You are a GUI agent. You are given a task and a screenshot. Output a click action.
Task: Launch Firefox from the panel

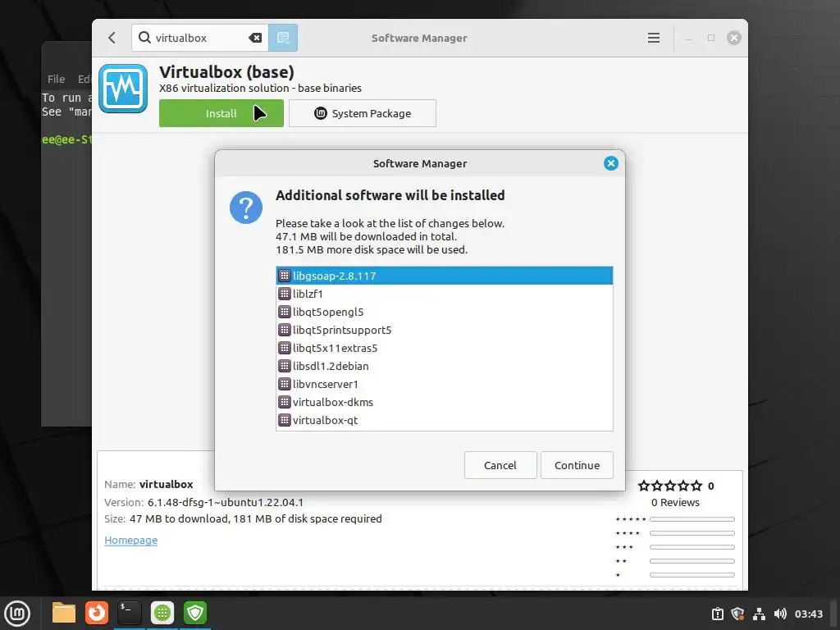click(97, 613)
